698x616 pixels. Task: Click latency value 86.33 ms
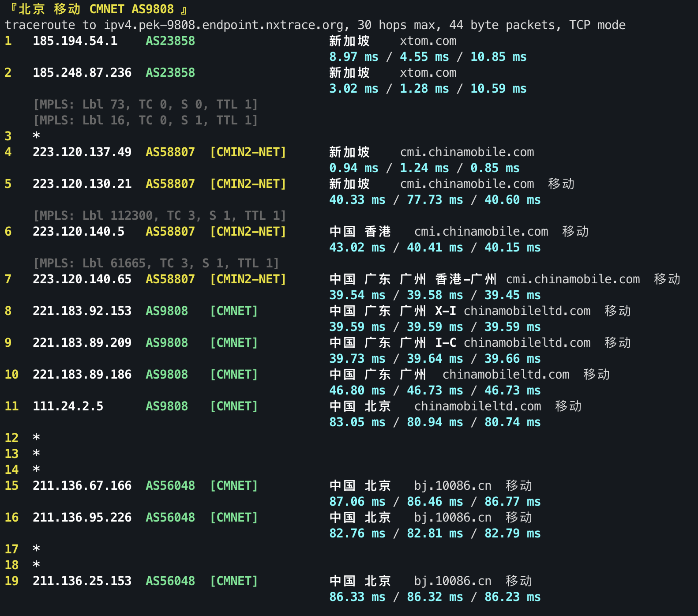pos(357,597)
